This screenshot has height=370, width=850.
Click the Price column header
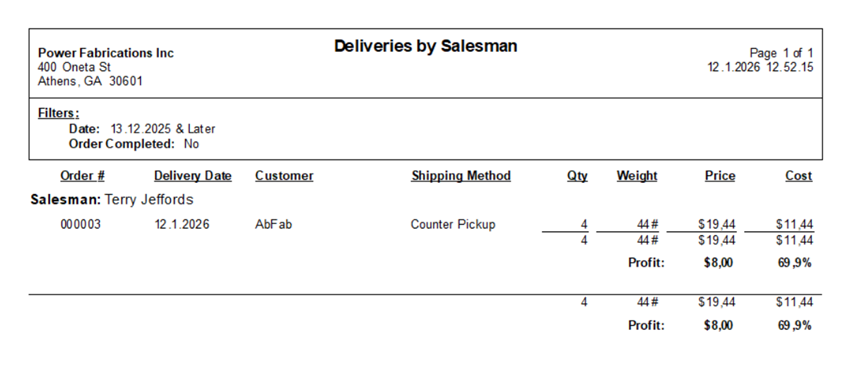pos(720,176)
